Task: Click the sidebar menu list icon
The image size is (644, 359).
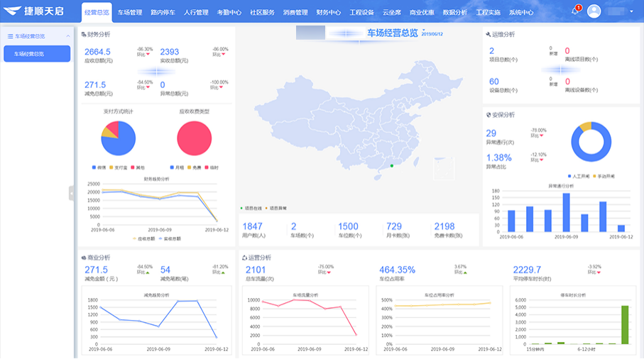Action: coord(10,36)
